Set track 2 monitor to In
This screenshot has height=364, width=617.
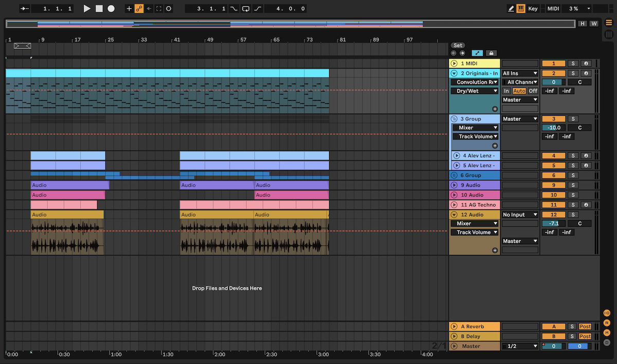(x=506, y=91)
